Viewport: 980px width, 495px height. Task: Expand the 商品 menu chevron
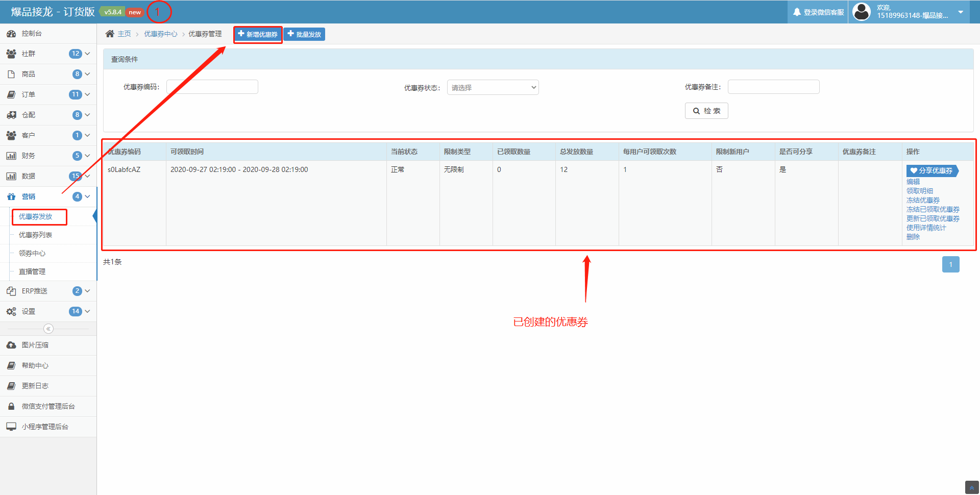tap(87, 75)
